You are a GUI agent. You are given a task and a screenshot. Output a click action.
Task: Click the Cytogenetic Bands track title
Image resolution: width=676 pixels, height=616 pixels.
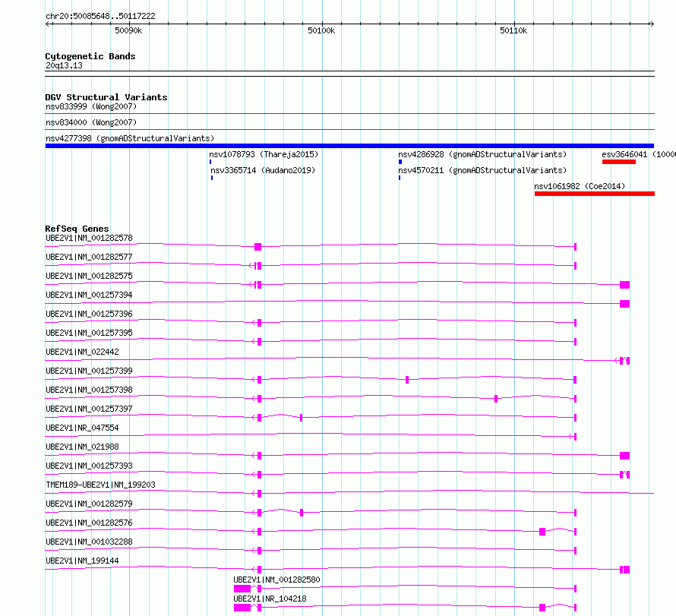pyautogui.click(x=90, y=56)
